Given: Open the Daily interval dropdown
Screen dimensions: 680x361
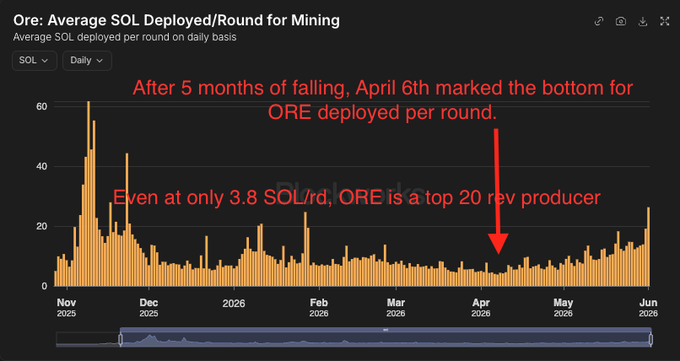Looking at the screenshot, I should coord(87,60).
